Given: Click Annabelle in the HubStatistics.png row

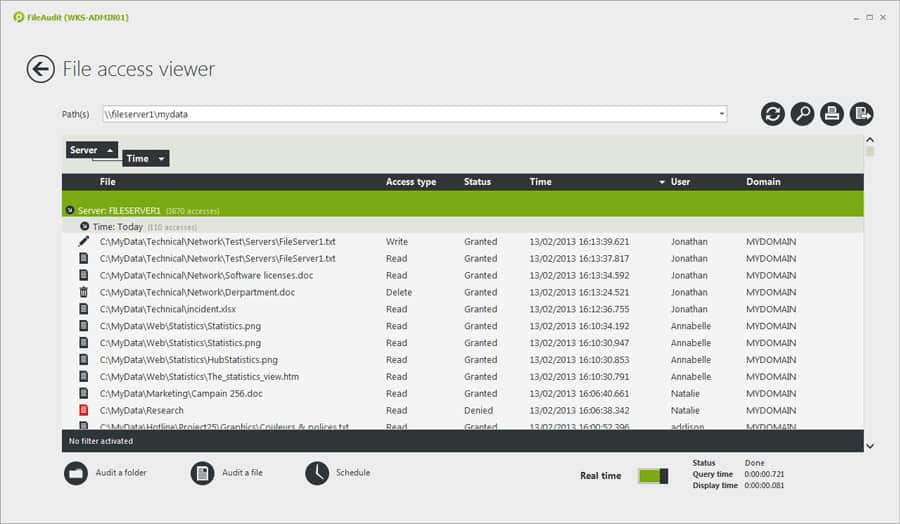Looking at the screenshot, I should [x=691, y=360].
